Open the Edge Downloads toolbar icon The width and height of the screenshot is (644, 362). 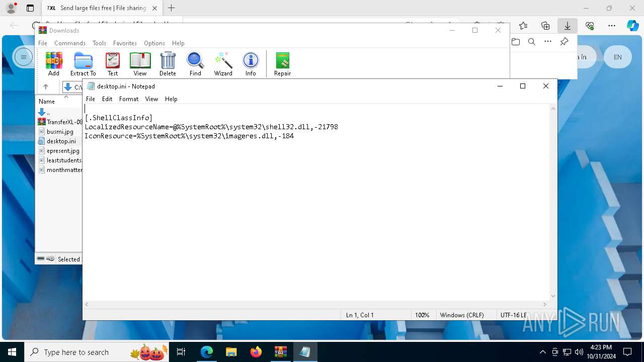[x=568, y=26]
